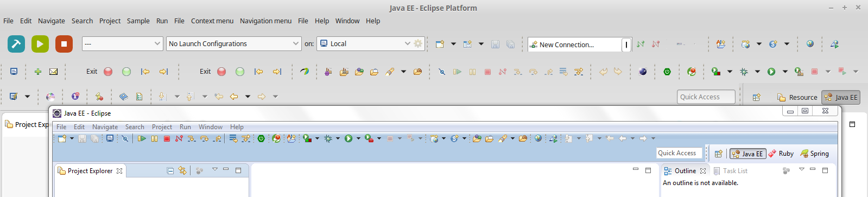
Task: Click the teal hammer Build button
Action: click(x=16, y=44)
